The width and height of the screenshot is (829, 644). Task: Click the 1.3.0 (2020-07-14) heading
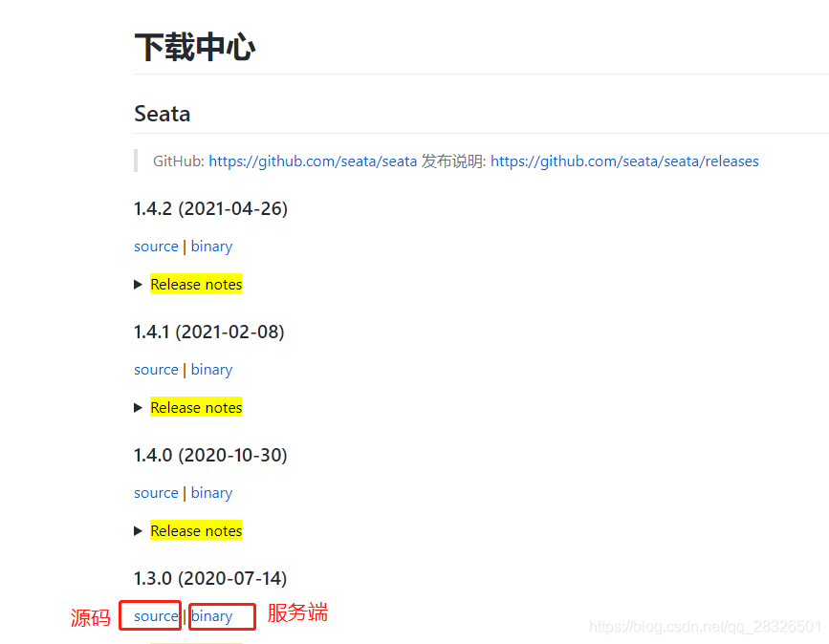click(x=210, y=578)
